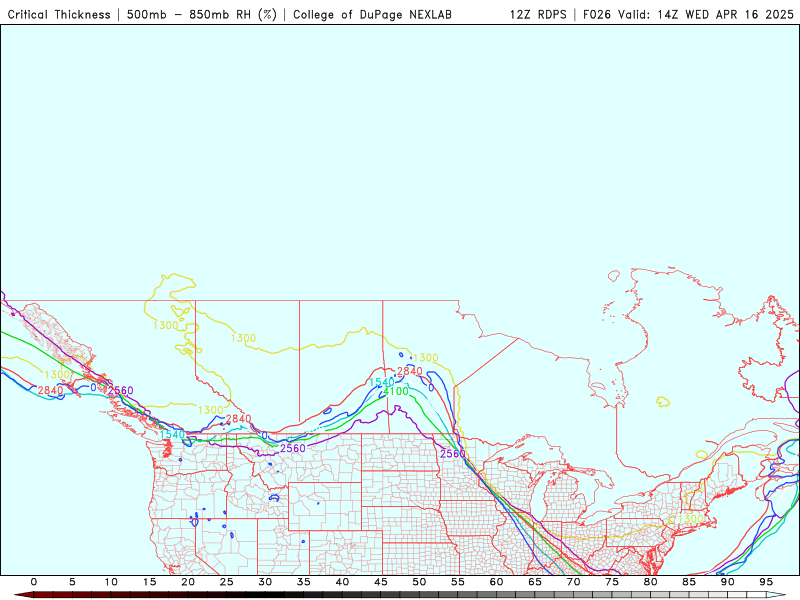Click the 15 tick on the RH scale
The image size is (800, 600).
click(x=149, y=582)
